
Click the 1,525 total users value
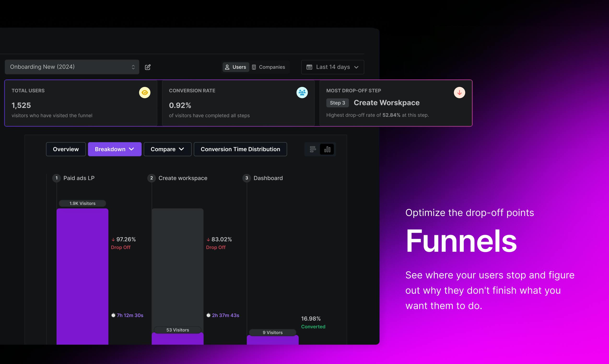(x=21, y=105)
